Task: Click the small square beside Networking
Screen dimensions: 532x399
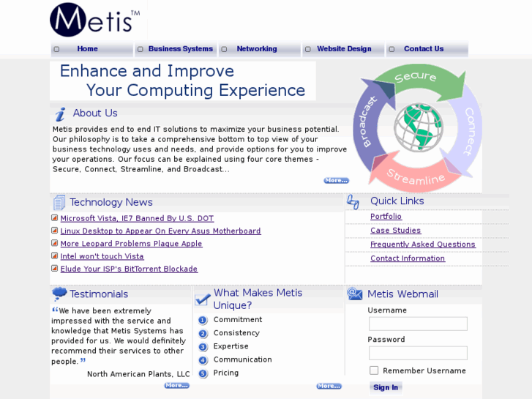Action: (x=224, y=49)
